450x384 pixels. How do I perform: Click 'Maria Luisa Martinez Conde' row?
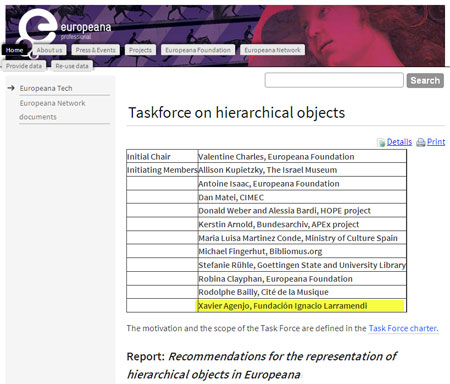click(302, 238)
